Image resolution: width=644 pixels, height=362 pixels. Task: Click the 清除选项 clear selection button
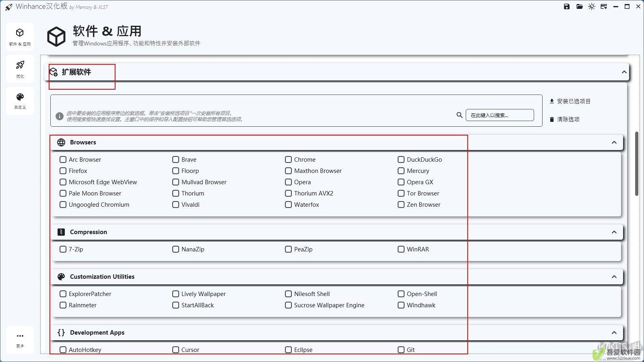tap(564, 119)
